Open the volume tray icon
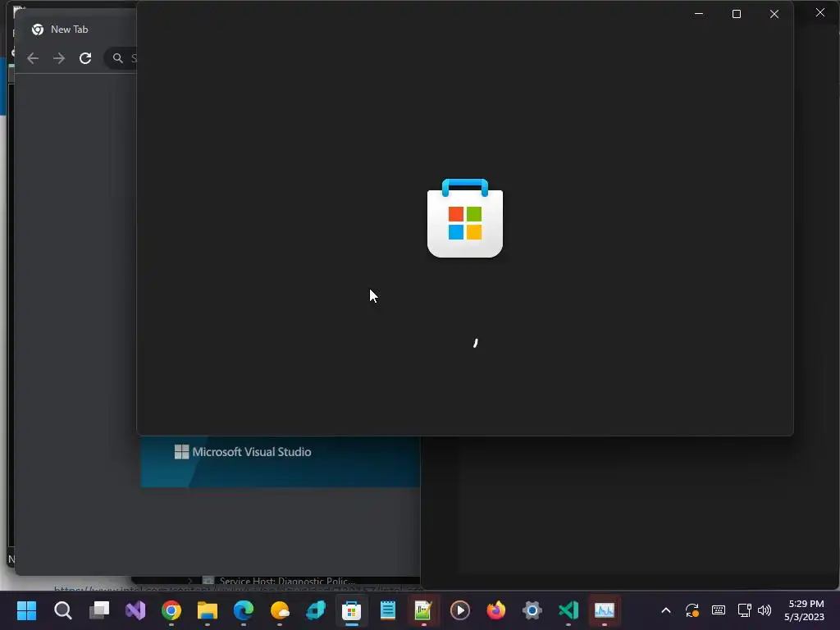Image resolution: width=840 pixels, height=630 pixels. [765, 610]
